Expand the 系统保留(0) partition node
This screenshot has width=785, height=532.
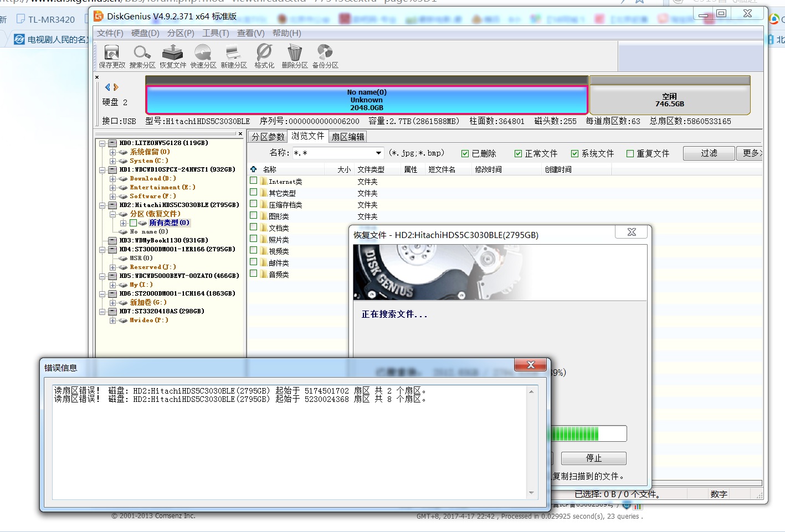112,152
